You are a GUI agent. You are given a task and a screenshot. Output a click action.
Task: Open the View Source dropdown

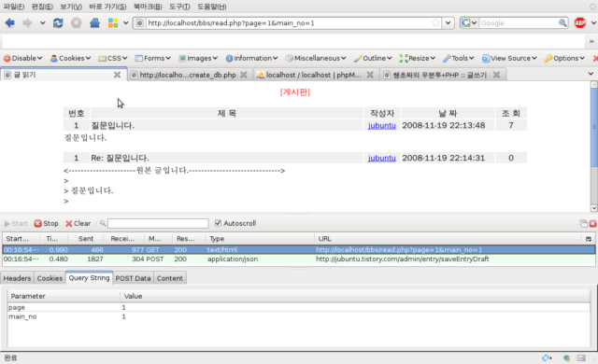point(509,58)
